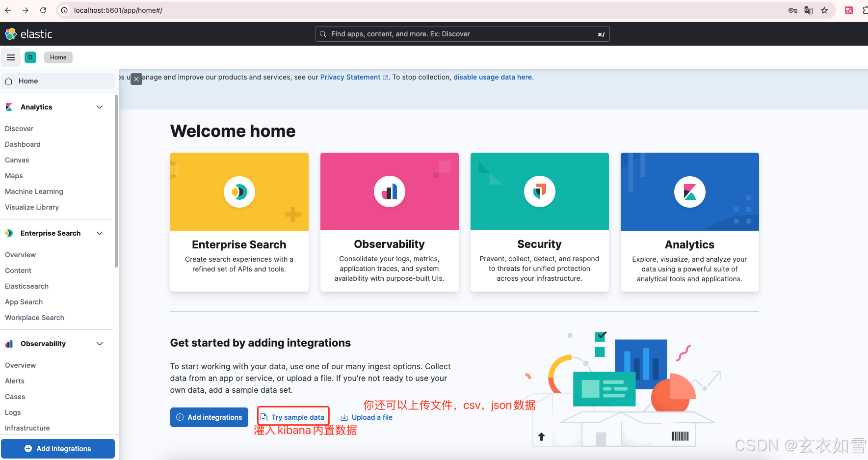Open Content under Enterprise Search
The height and width of the screenshot is (460, 868).
click(18, 271)
